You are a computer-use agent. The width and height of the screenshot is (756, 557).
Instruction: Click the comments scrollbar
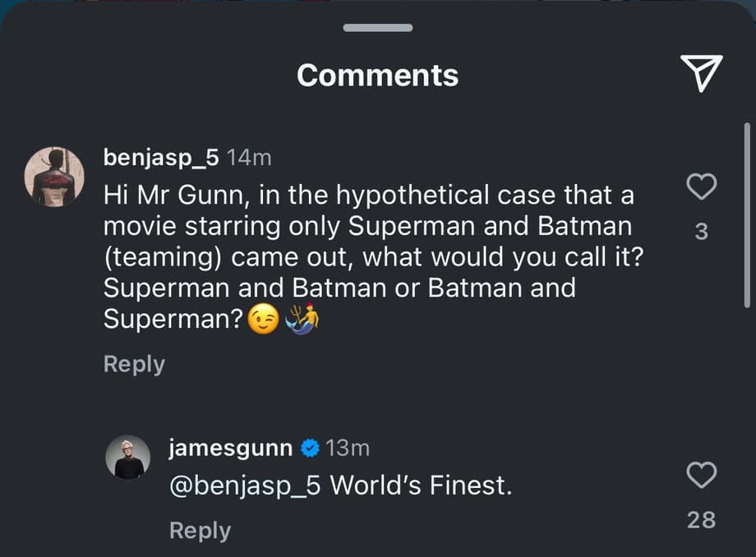click(746, 214)
